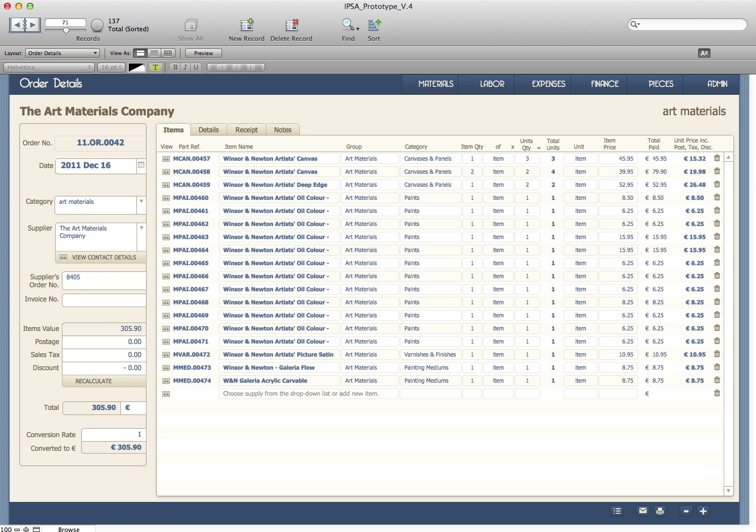Open view icon for MCAN.00458 row

pyautogui.click(x=166, y=172)
